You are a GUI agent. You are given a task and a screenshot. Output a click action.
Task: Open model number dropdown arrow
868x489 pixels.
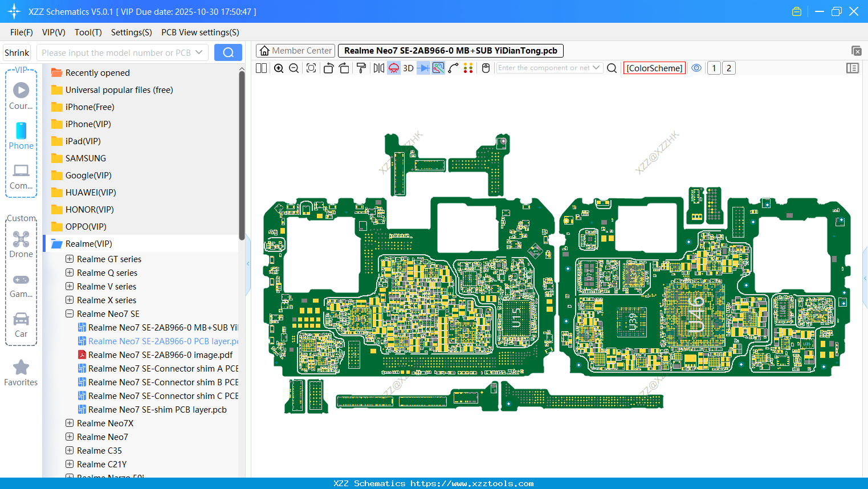click(x=199, y=52)
